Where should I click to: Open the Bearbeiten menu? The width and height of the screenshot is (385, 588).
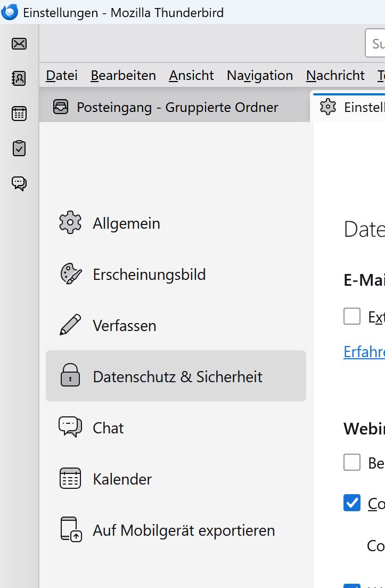pos(124,76)
